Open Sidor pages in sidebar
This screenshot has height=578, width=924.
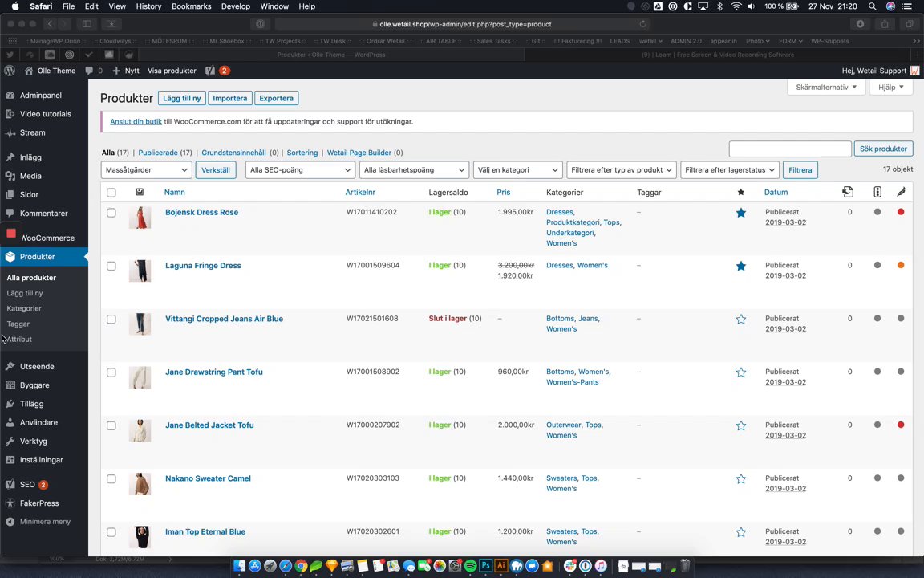tap(29, 194)
